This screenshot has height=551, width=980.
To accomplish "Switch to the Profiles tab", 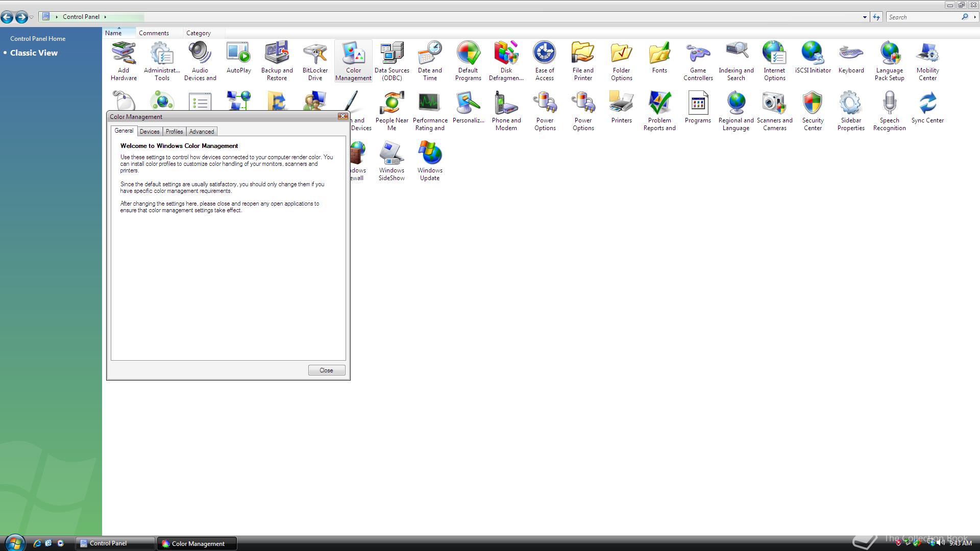I will click(174, 132).
